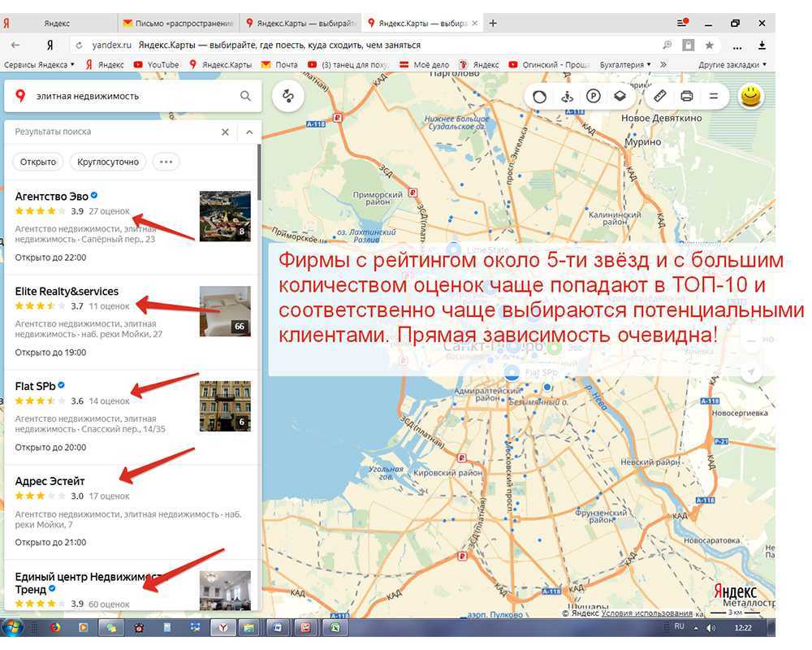
Task: View the Агентство Эво photo thumbnail
Action: tap(225, 216)
